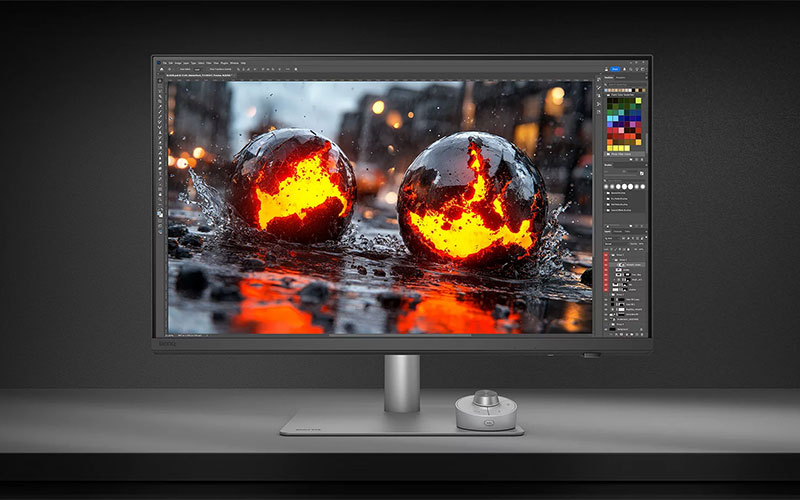The image size is (800, 500).
Task: Click the search magnifier icon near Share
Action: 631,69
